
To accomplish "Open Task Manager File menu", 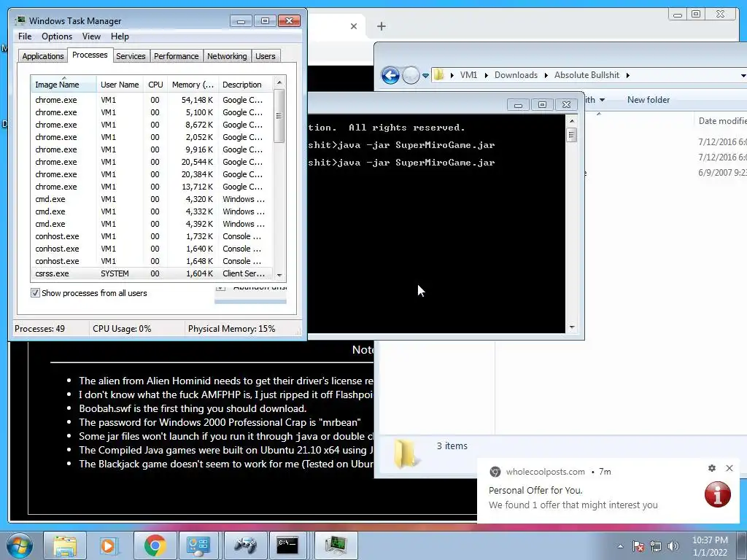I will tap(25, 36).
